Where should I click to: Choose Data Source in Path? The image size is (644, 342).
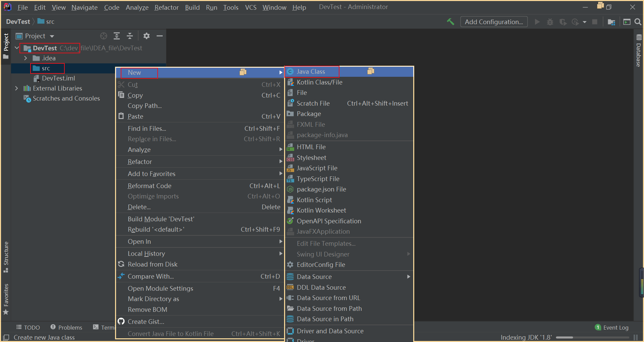349,319
